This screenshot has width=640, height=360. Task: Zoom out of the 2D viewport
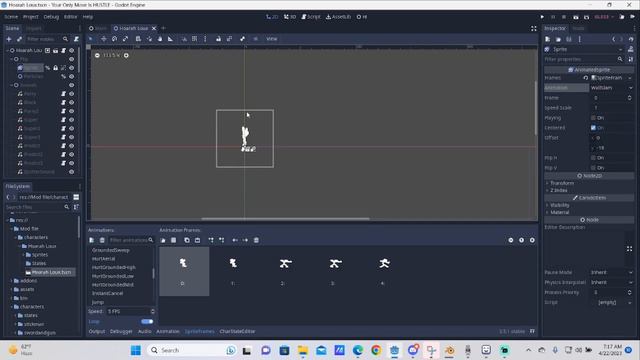pos(97,55)
